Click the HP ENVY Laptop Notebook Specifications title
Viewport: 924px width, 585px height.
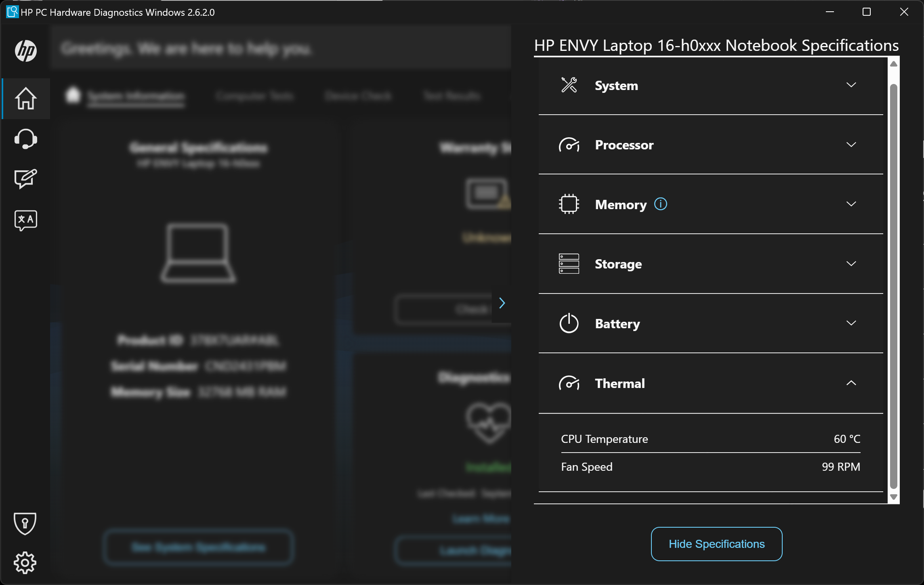point(716,46)
